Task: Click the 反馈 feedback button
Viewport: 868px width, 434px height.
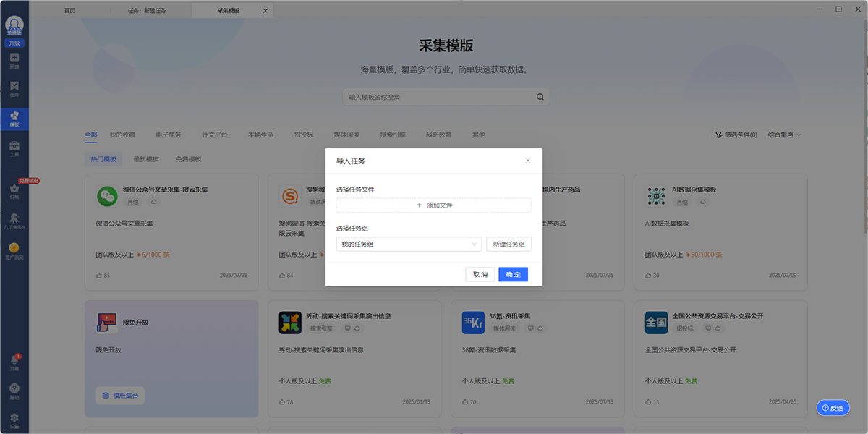Action: click(833, 408)
